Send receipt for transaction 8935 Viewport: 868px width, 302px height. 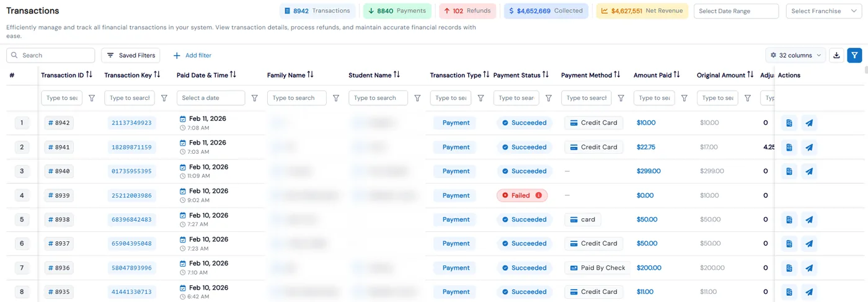(809, 292)
